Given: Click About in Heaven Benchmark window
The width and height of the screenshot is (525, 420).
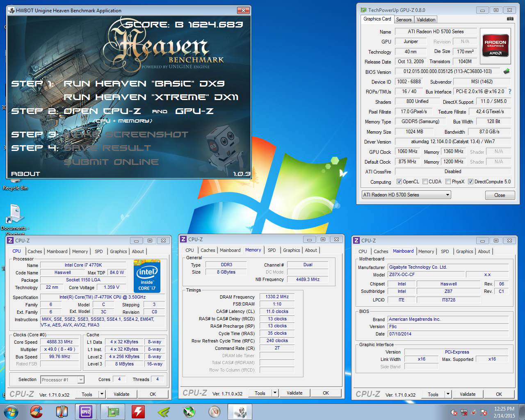Looking at the screenshot, I should click(25, 174).
